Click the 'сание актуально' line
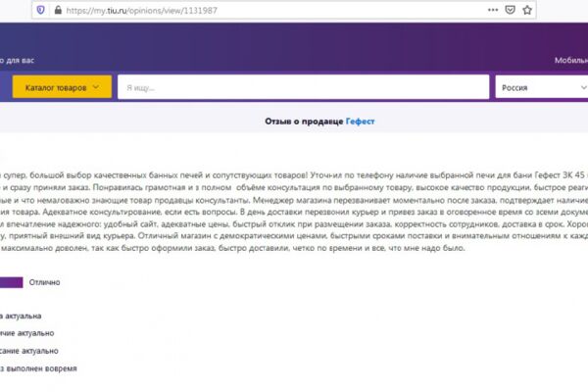Viewport: 588px width, 392px height. point(28,351)
